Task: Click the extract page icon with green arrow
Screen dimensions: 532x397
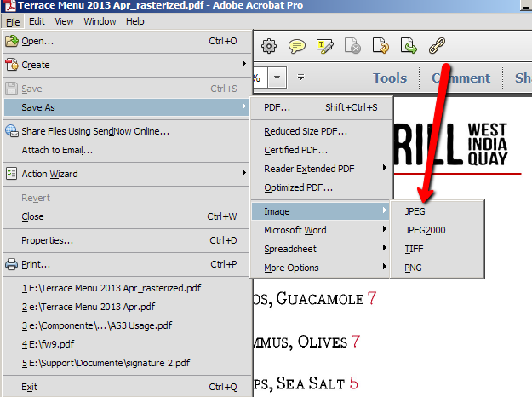Action: click(x=409, y=46)
